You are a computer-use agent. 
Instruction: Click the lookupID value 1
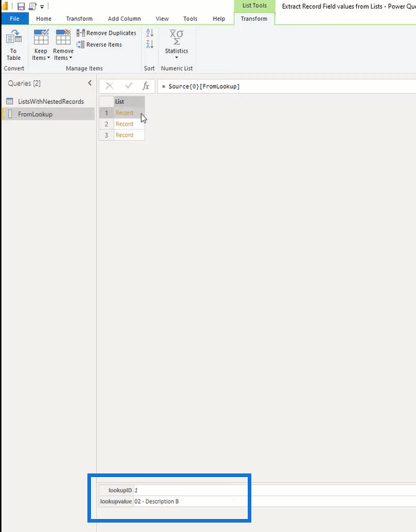(136, 490)
